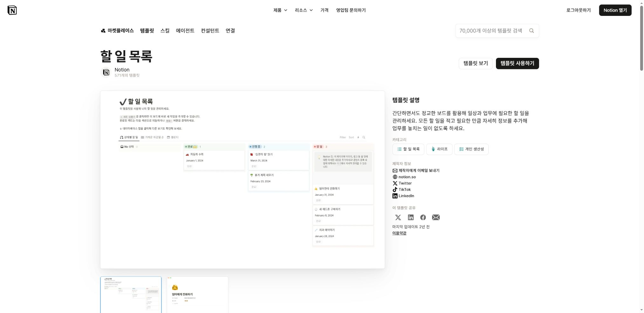Click envelope icon beside 제작자에게 이메일 보내기
This screenshot has height=313, width=644.
[395, 171]
